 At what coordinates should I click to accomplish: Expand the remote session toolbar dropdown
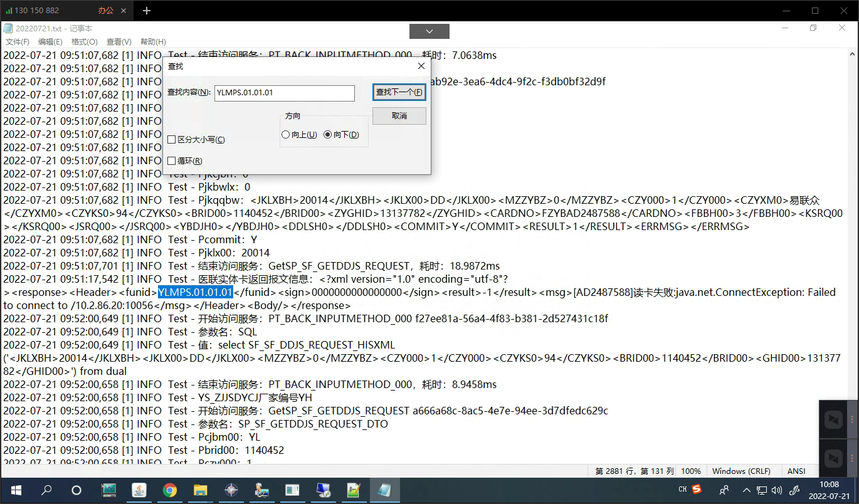(x=430, y=31)
